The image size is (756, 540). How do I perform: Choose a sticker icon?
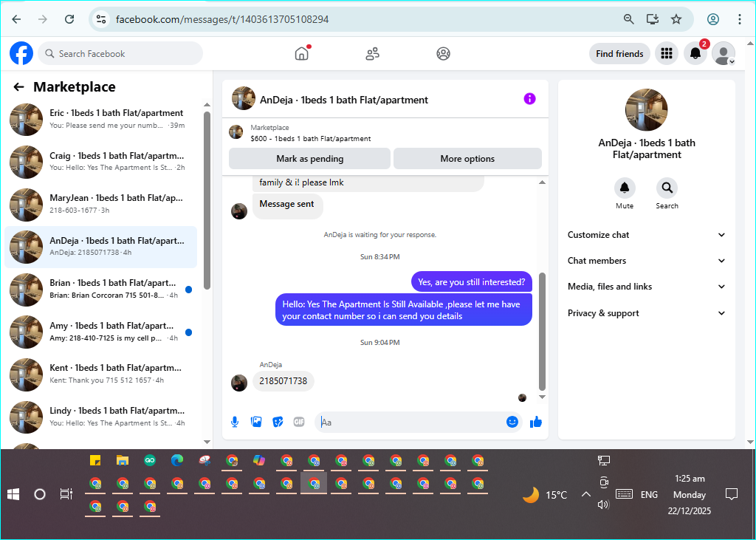[278, 423]
